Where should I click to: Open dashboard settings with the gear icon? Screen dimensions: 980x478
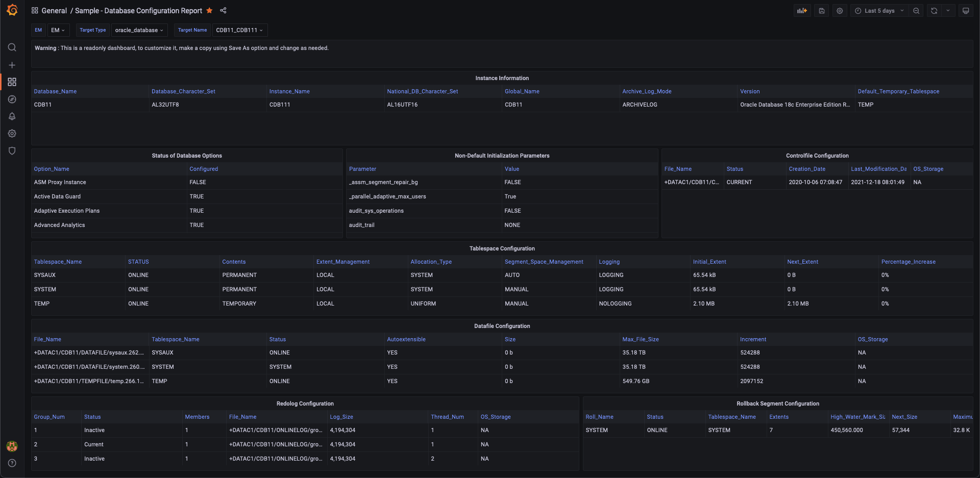pyautogui.click(x=839, y=10)
